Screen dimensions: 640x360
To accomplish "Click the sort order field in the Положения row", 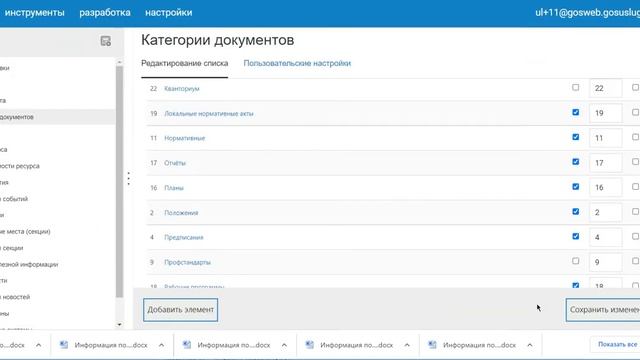I will tap(606, 212).
